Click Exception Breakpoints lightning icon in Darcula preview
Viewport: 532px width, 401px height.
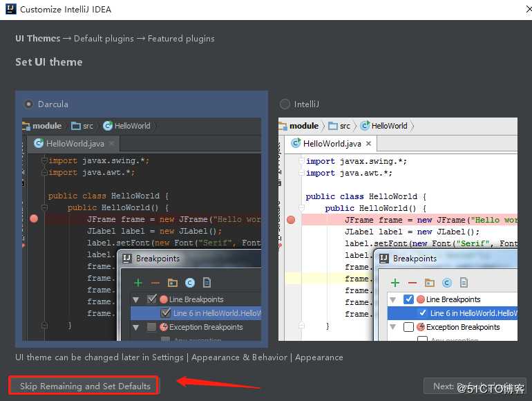pos(164,327)
